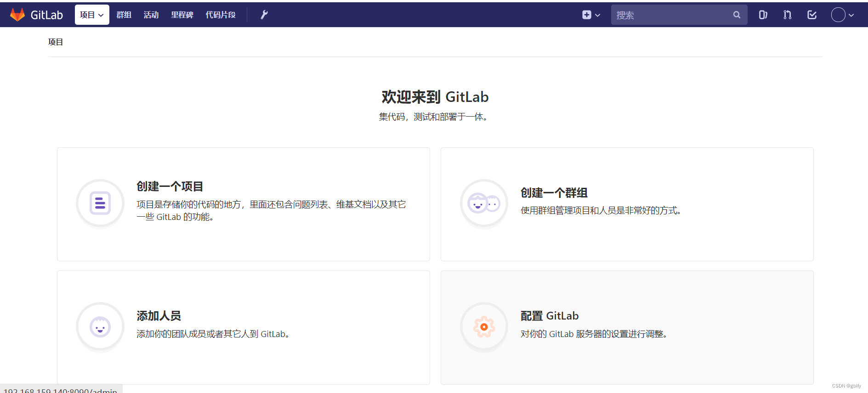Screen dimensions: 868x393
Task: Click the 欢迎来到 GitLab heading
Action: 435,97
